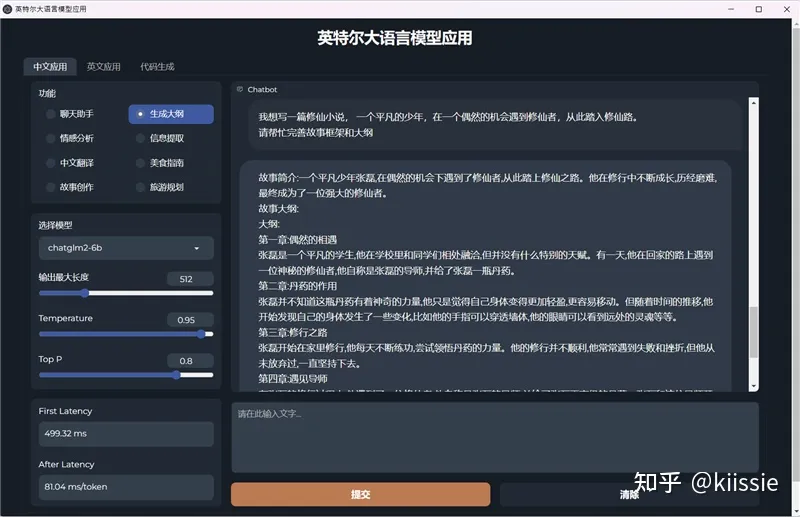800x517 pixels.
Task: Submit with the 提交 button
Action: (361, 494)
